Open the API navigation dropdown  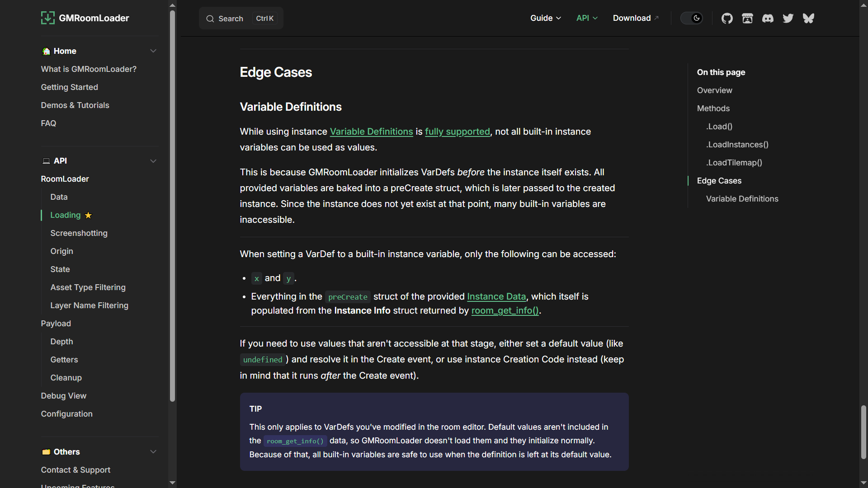click(x=587, y=18)
